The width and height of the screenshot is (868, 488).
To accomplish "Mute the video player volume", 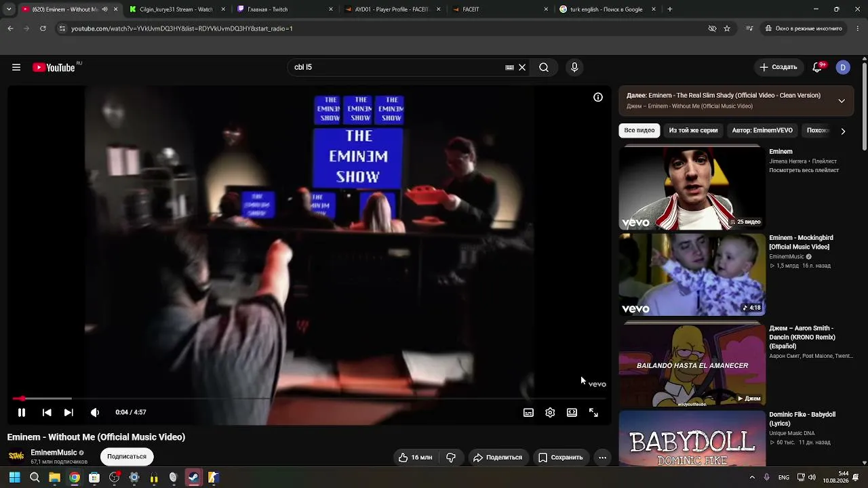I will click(95, 412).
